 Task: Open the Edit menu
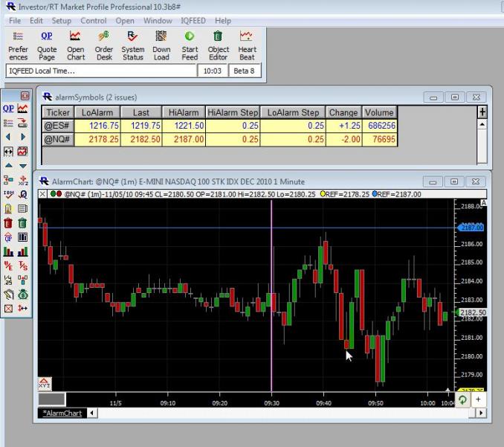[36, 21]
